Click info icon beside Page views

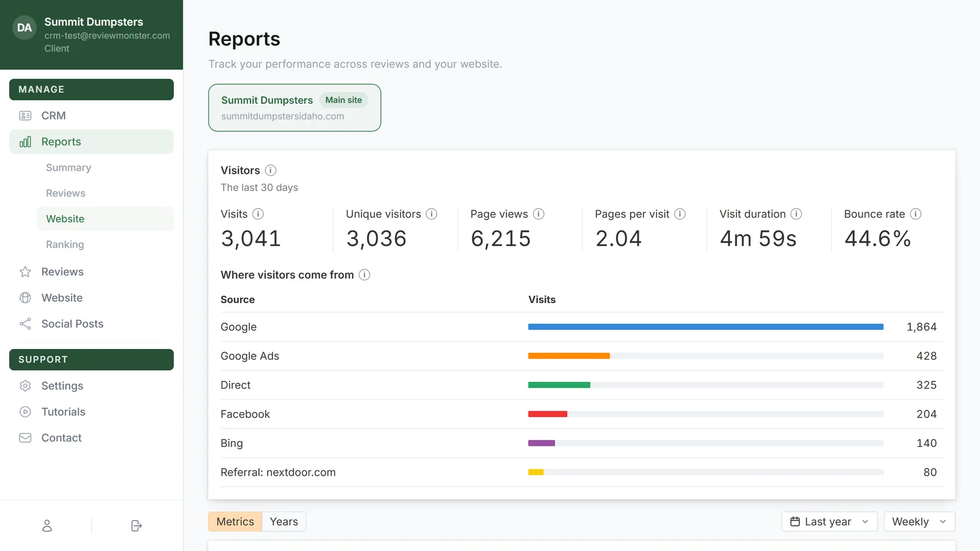[539, 214]
